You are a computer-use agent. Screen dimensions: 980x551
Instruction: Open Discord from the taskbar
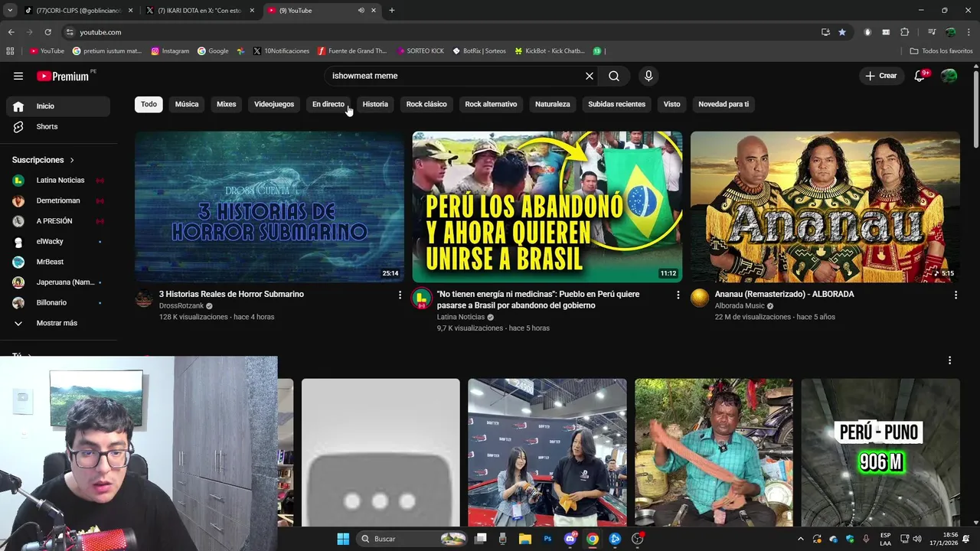click(x=570, y=539)
